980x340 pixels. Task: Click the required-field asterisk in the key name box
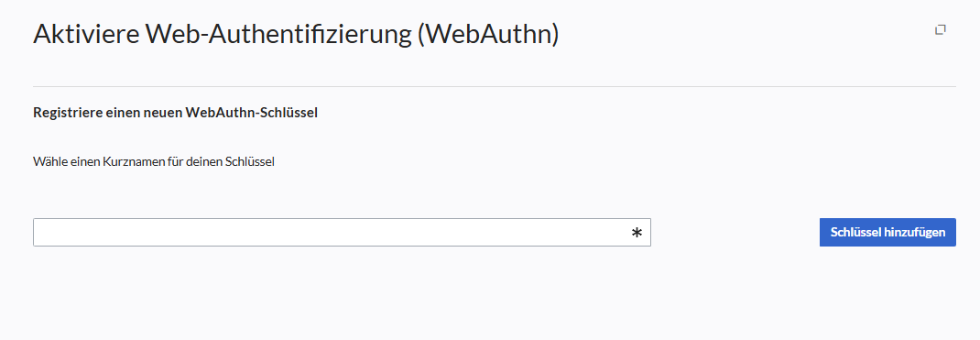click(637, 233)
